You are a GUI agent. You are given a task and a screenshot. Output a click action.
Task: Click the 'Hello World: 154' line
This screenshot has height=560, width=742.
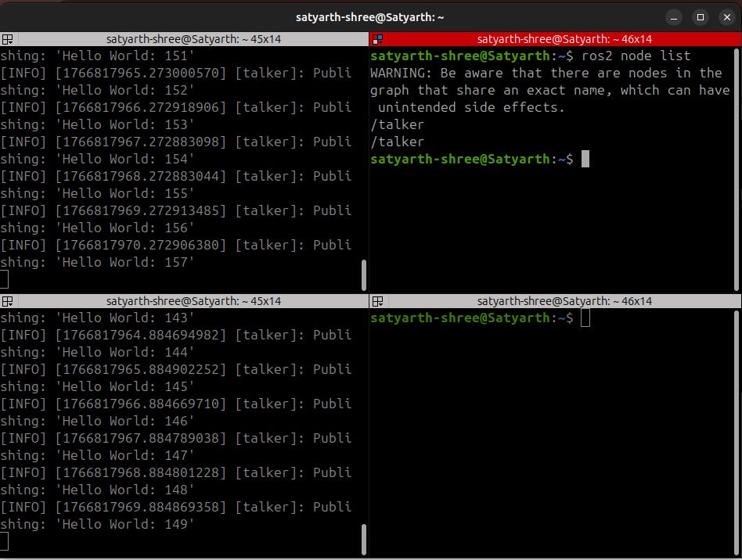click(97, 159)
